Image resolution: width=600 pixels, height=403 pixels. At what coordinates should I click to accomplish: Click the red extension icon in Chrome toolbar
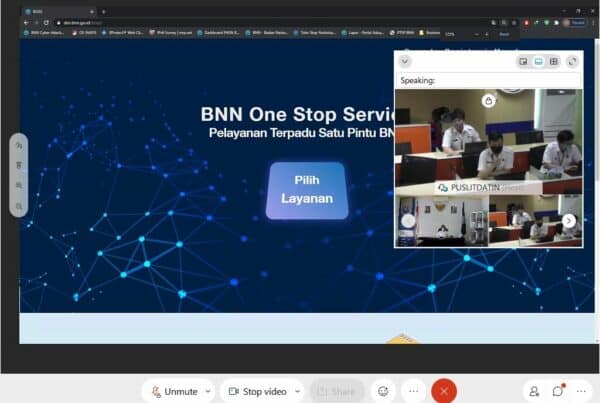(526, 23)
